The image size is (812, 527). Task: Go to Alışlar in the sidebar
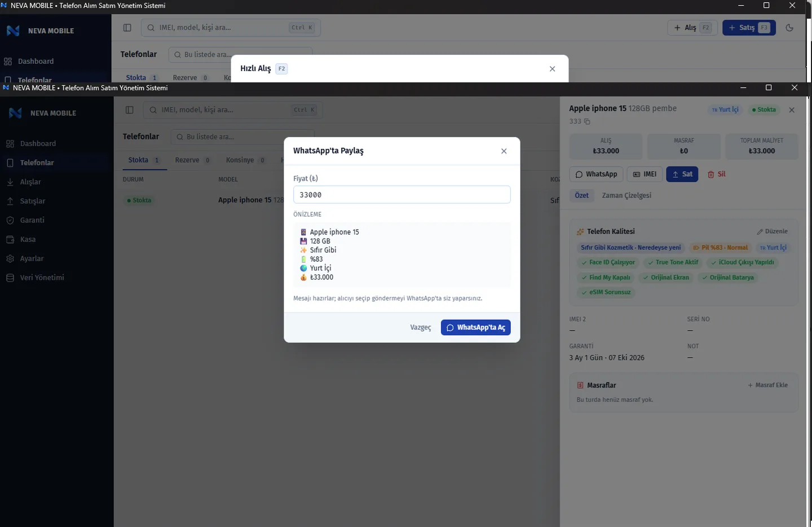(30, 182)
